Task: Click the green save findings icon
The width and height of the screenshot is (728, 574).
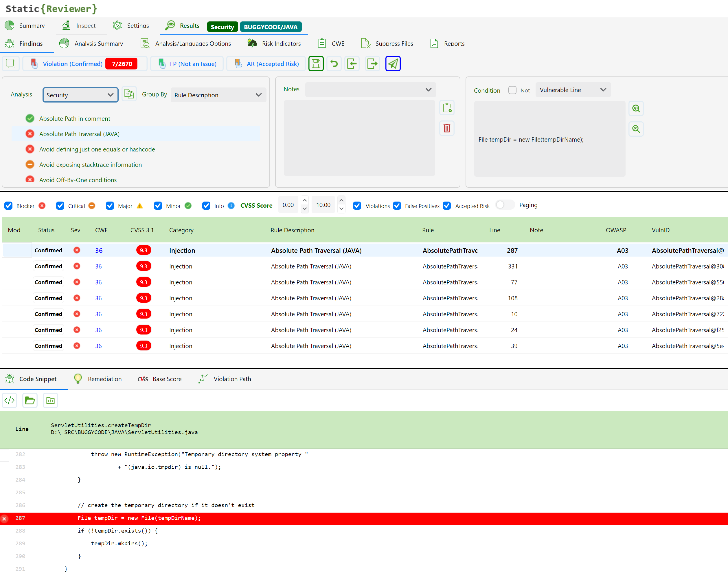Action: pyautogui.click(x=316, y=63)
